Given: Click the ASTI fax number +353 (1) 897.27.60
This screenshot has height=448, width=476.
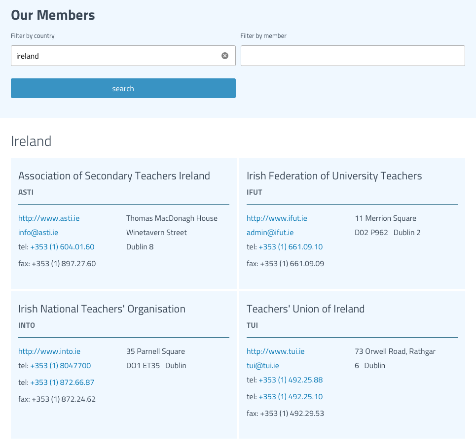Looking at the screenshot, I should [x=64, y=264].
